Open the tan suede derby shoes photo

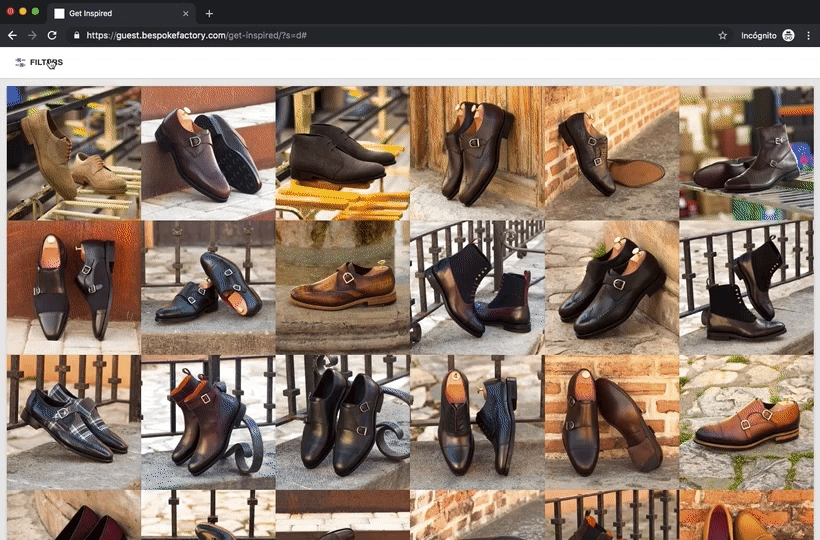(x=73, y=152)
